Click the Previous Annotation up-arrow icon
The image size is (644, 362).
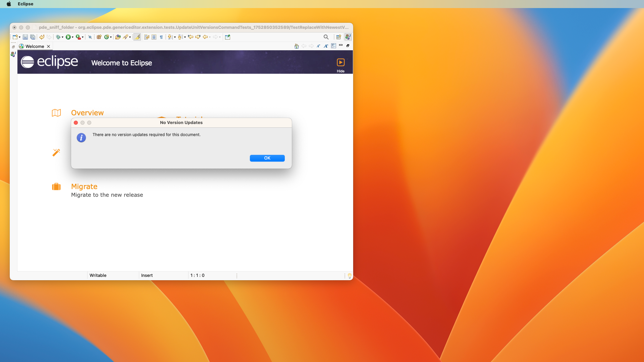[x=180, y=37]
